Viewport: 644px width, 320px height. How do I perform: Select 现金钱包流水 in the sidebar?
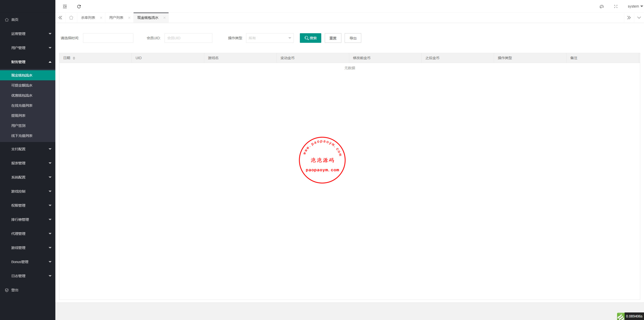pos(28,75)
